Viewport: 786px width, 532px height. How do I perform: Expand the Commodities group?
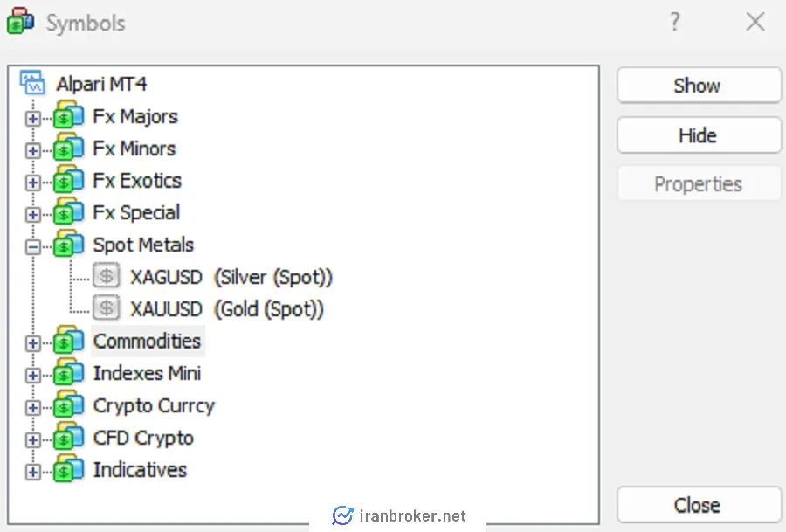pyautogui.click(x=33, y=343)
